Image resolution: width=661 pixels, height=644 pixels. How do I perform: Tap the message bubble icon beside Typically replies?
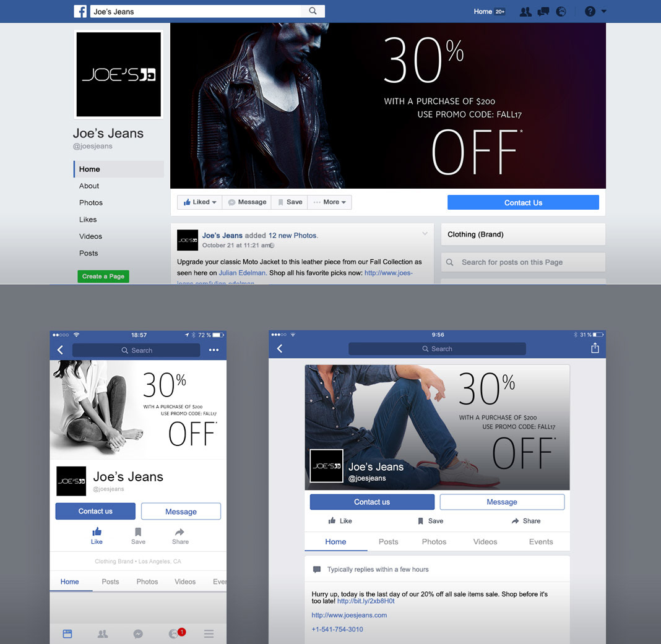pyautogui.click(x=317, y=569)
